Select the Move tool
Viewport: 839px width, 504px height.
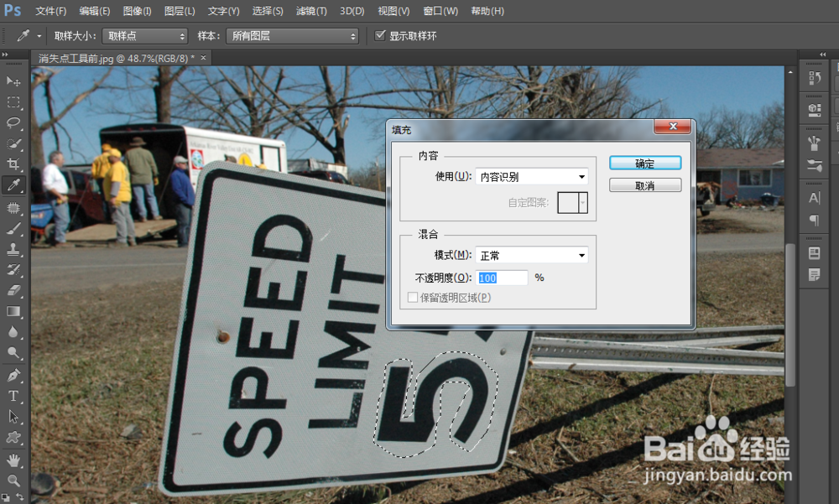pyautogui.click(x=13, y=81)
